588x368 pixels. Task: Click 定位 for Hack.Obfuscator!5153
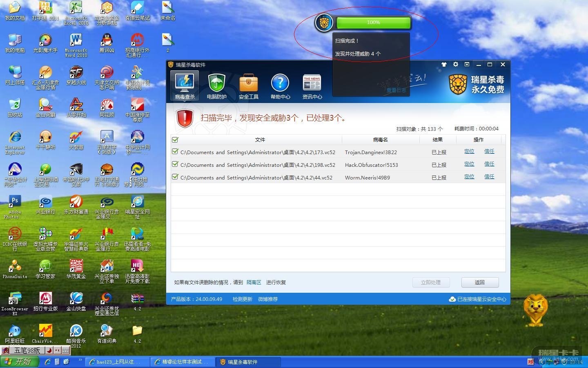[469, 164]
